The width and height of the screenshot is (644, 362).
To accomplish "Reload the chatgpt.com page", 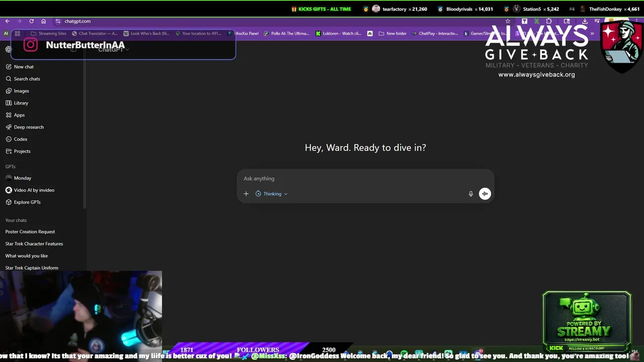I will tap(31, 21).
